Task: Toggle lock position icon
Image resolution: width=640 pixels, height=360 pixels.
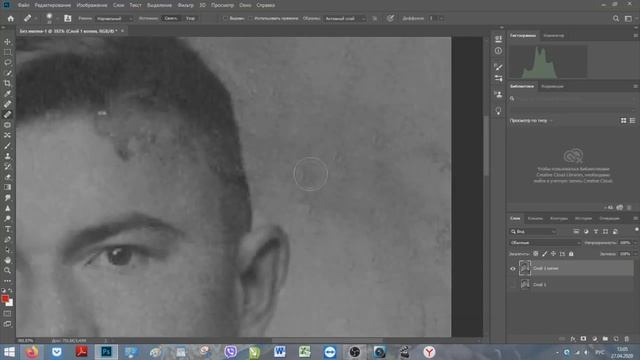Action: click(553, 254)
